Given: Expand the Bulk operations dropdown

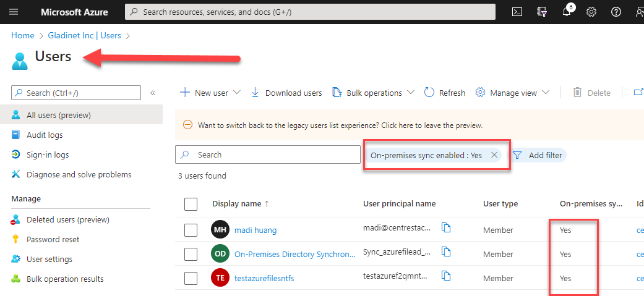Looking at the screenshot, I should click(x=410, y=93).
